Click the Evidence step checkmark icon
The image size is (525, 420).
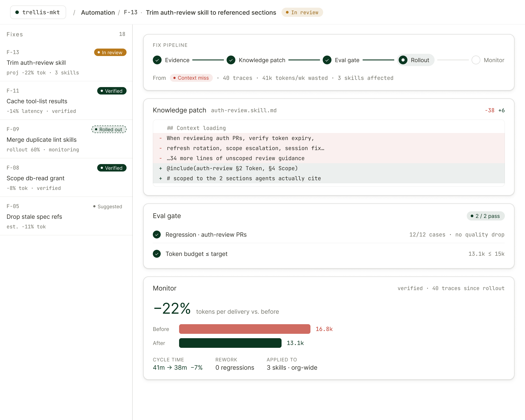[x=157, y=60]
